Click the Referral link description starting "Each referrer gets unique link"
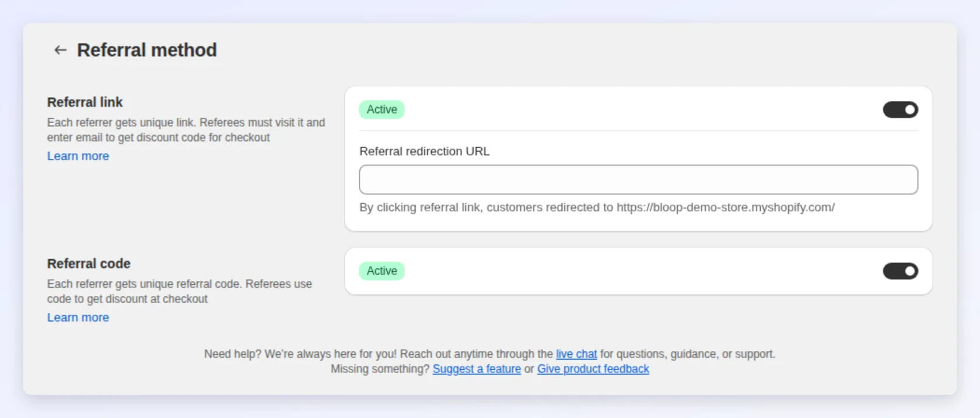This screenshot has width=980, height=418. click(186, 130)
